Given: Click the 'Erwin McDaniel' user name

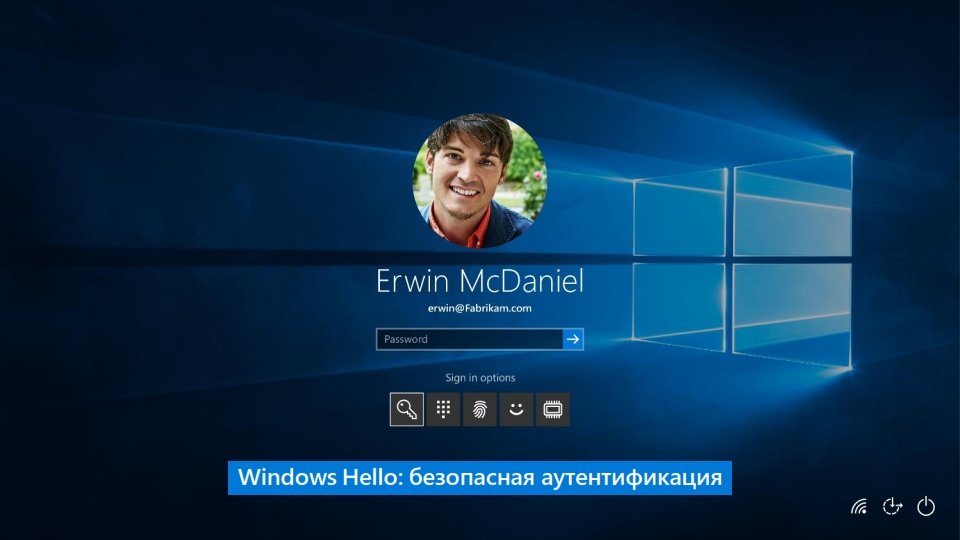Looking at the screenshot, I should [480, 281].
